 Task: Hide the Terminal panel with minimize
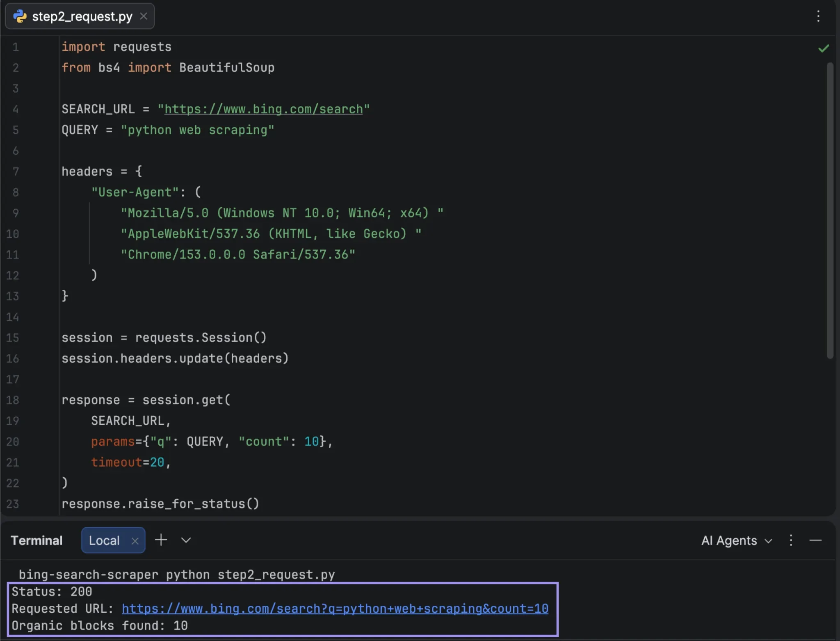tap(815, 540)
